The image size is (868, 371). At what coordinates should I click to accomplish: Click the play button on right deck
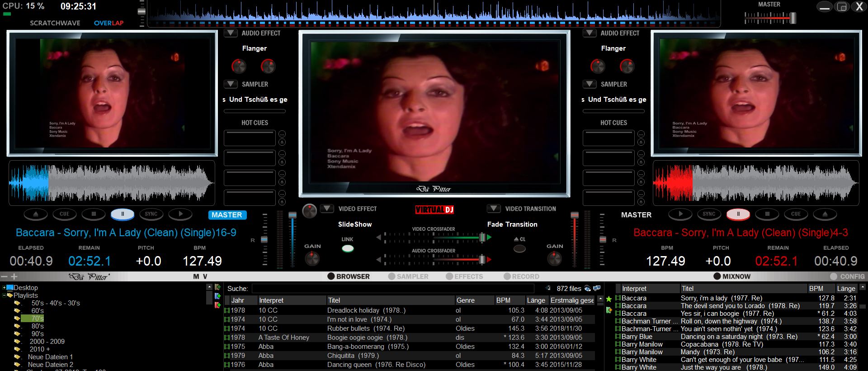pos(680,214)
